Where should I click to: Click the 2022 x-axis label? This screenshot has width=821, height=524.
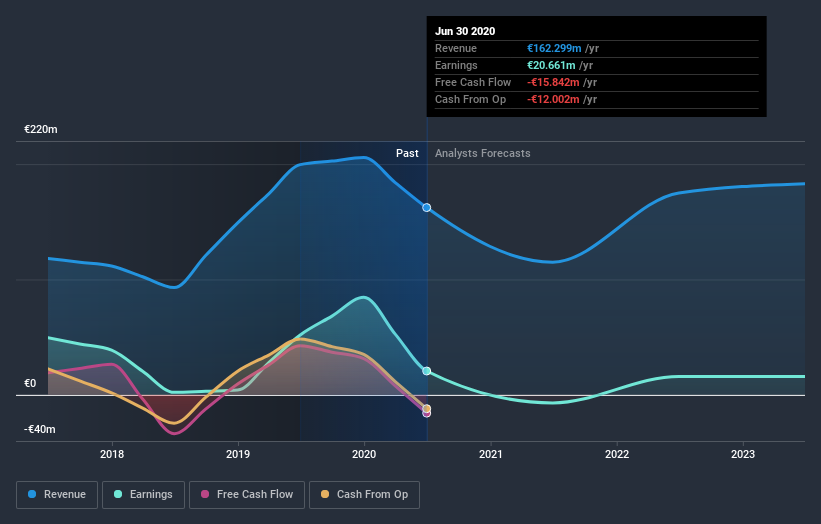617,454
